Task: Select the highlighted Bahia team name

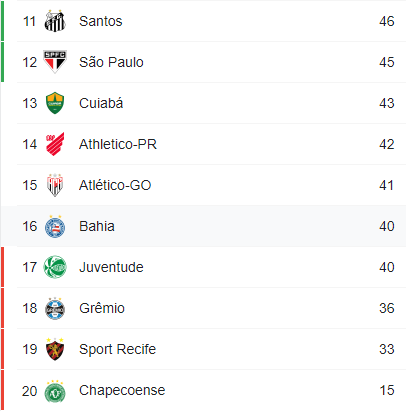Action: (97, 226)
